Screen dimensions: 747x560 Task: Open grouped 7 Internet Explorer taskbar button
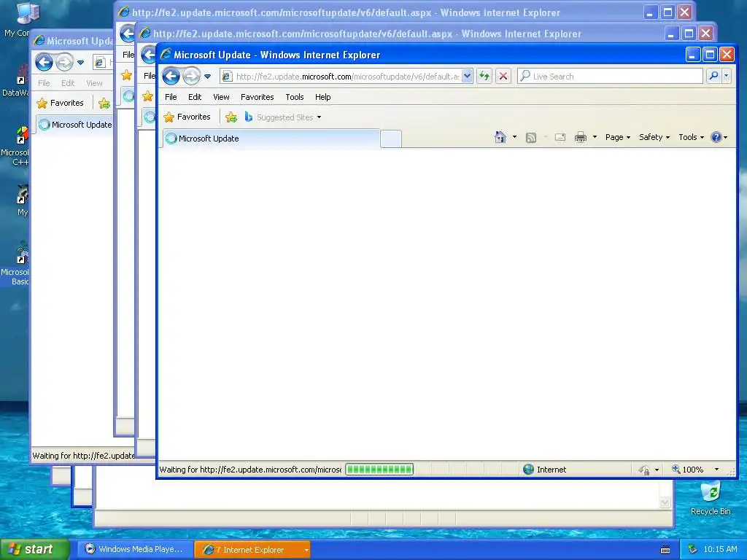click(x=252, y=550)
